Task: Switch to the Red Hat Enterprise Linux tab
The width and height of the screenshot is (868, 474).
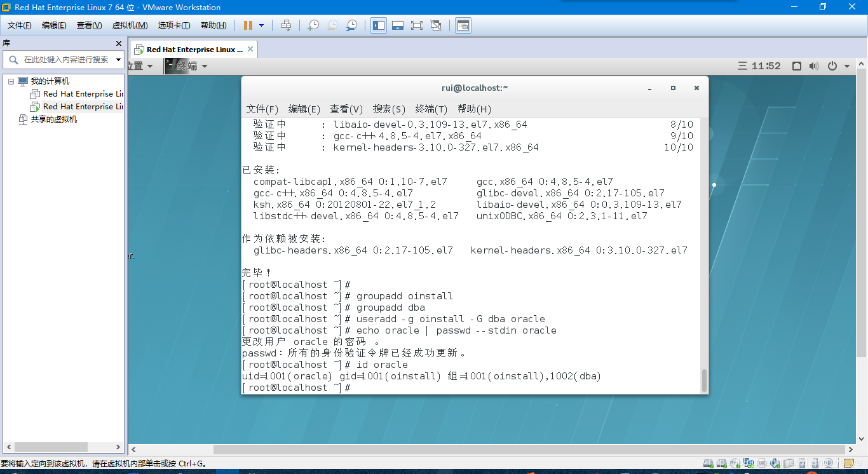Action: (194, 50)
